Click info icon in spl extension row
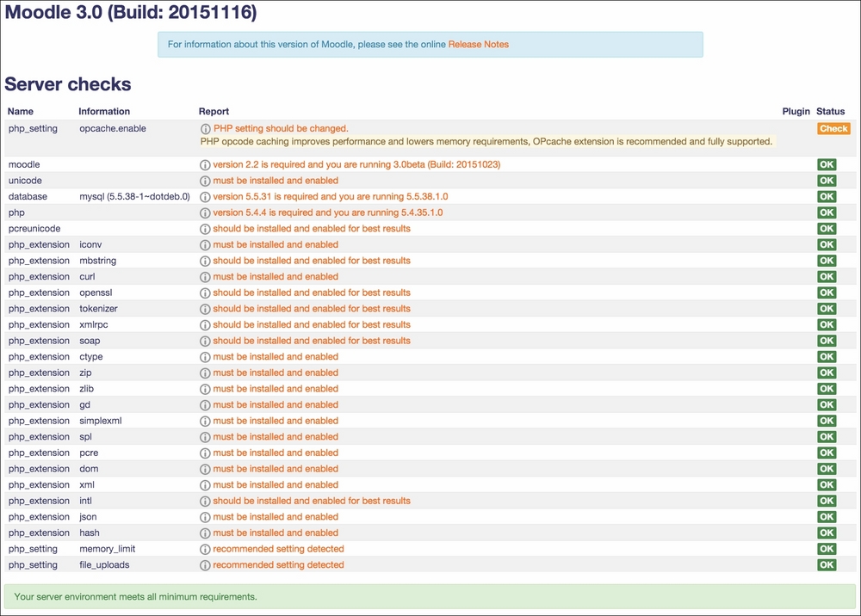861x616 pixels. tap(205, 437)
